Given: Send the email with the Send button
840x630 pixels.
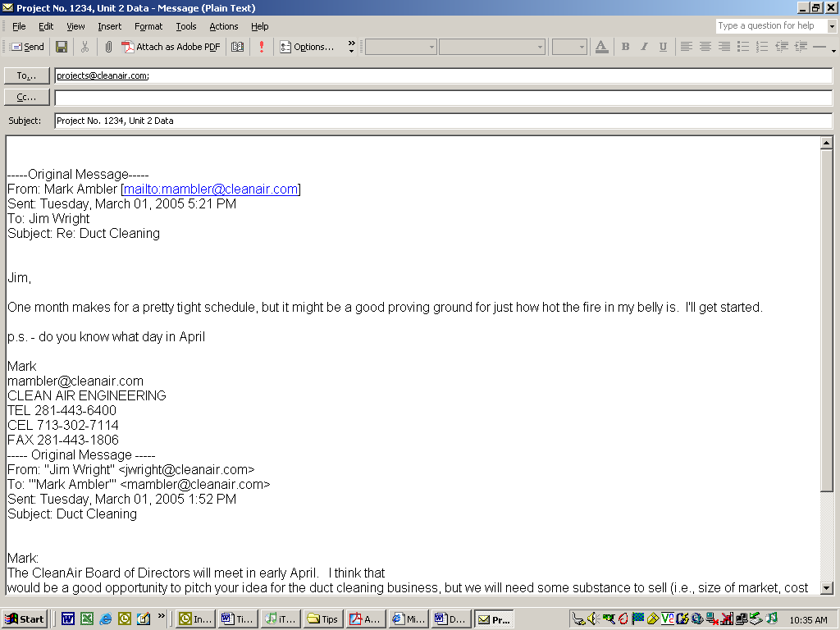Looking at the screenshot, I should 28,47.
